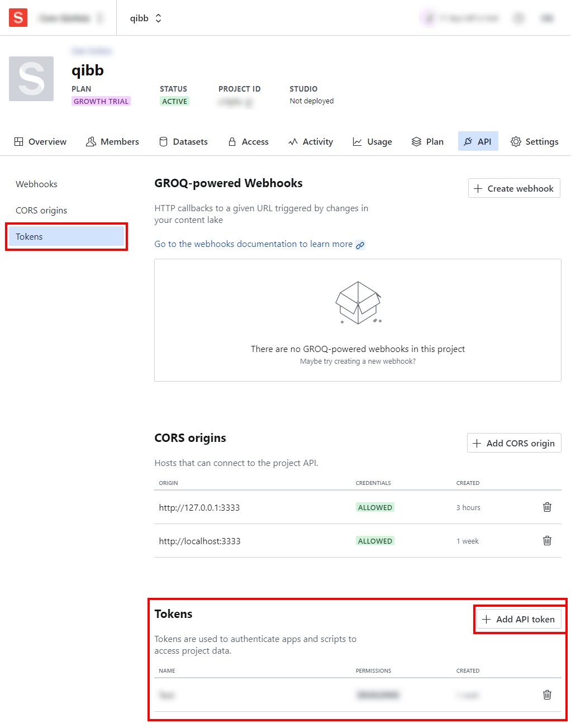Go to the Datasets tab

(183, 142)
